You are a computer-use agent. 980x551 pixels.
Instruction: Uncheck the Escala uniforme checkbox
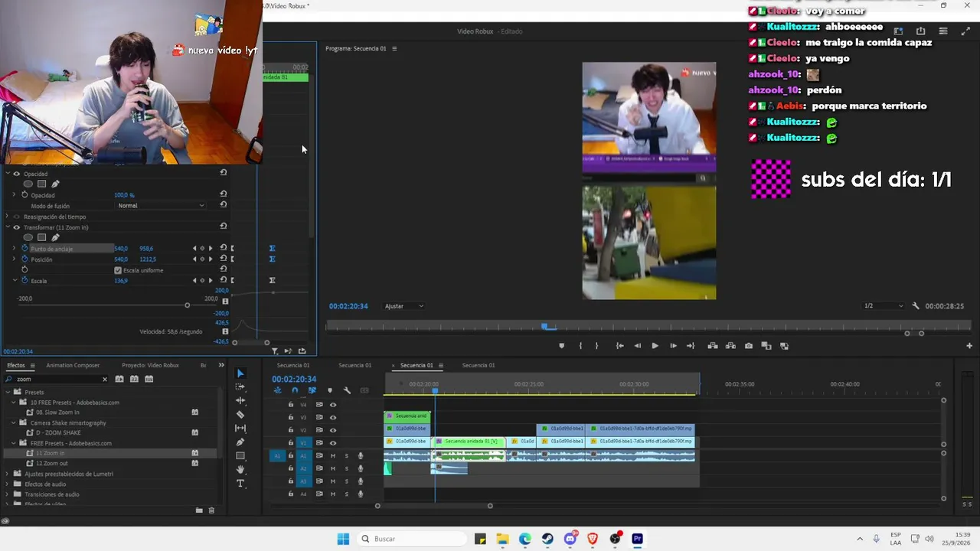118,270
